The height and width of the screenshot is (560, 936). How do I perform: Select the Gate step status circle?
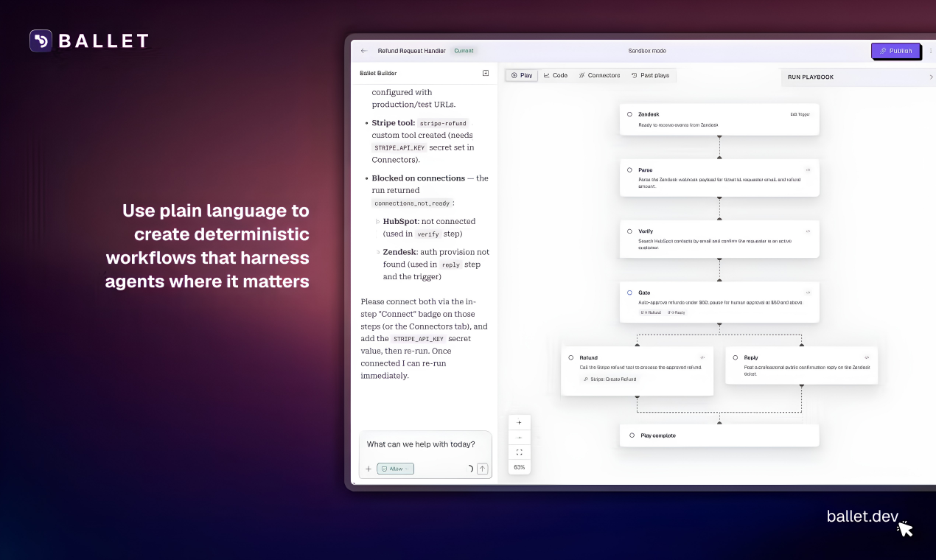[629, 293]
